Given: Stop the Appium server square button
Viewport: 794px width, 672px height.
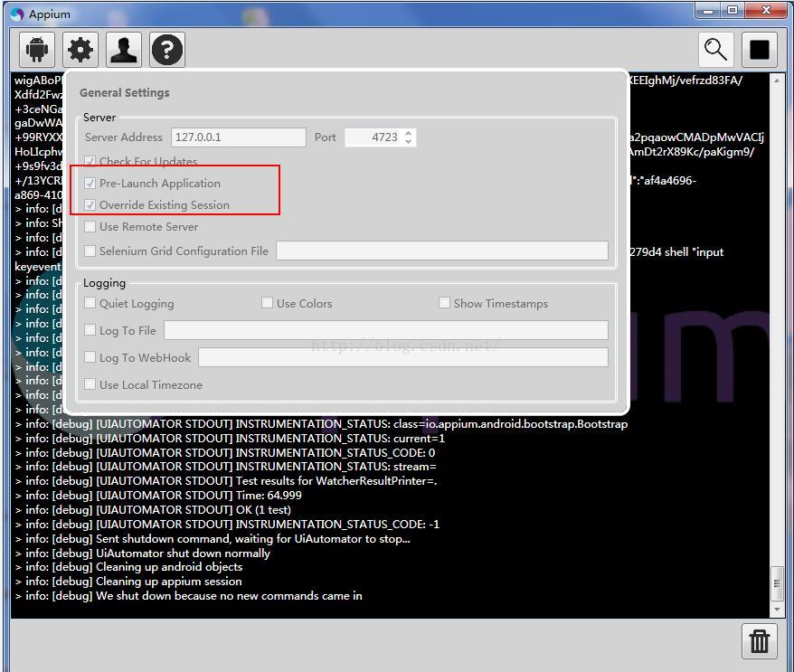Looking at the screenshot, I should pyautogui.click(x=759, y=50).
